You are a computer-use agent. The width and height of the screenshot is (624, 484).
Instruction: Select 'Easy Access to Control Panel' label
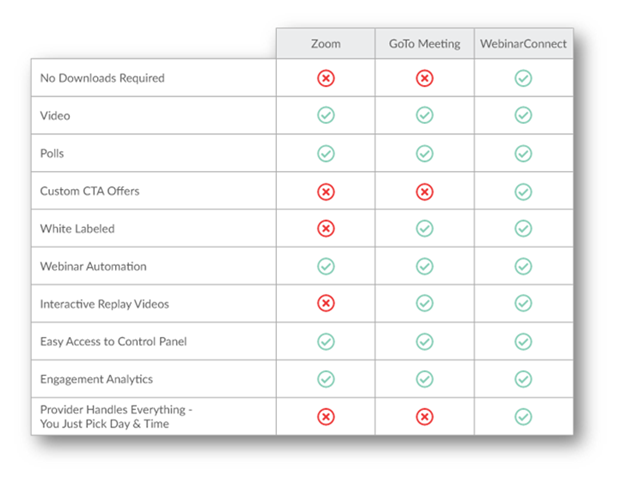(x=113, y=342)
